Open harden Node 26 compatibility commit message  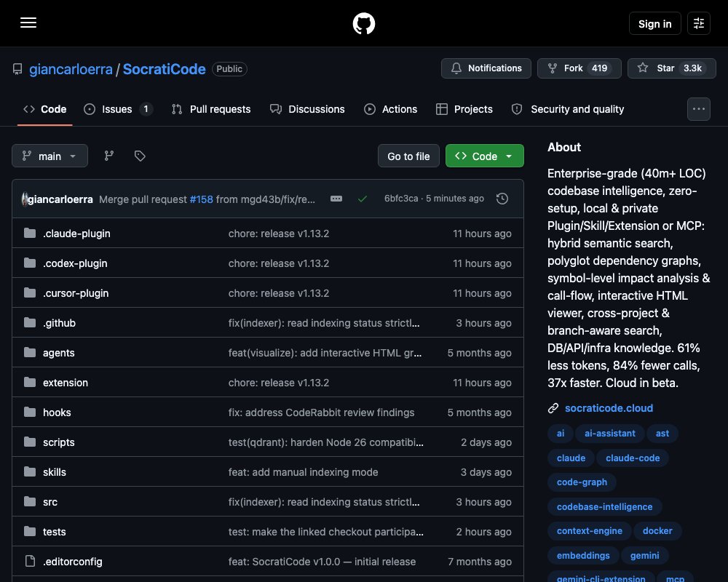point(326,442)
